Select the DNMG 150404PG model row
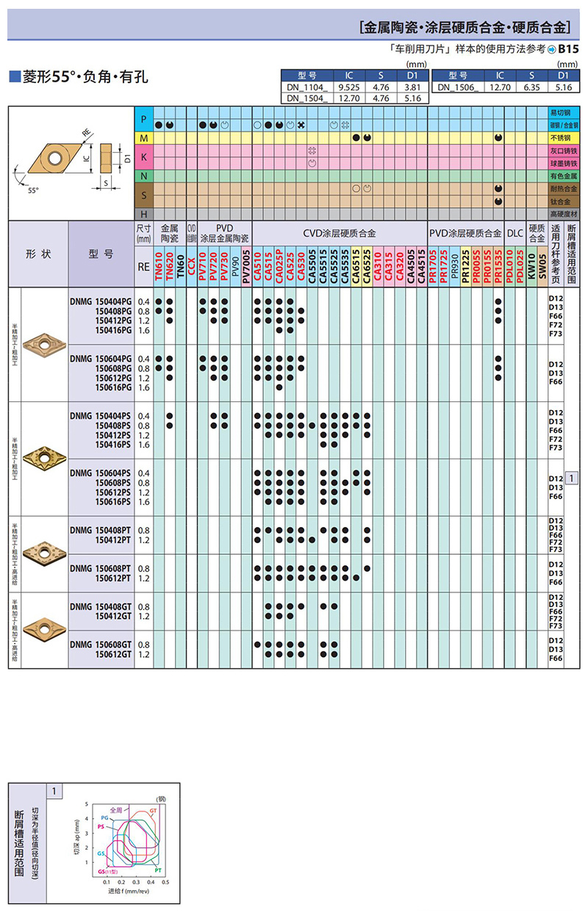The image size is (588, 918). (101, 301)
